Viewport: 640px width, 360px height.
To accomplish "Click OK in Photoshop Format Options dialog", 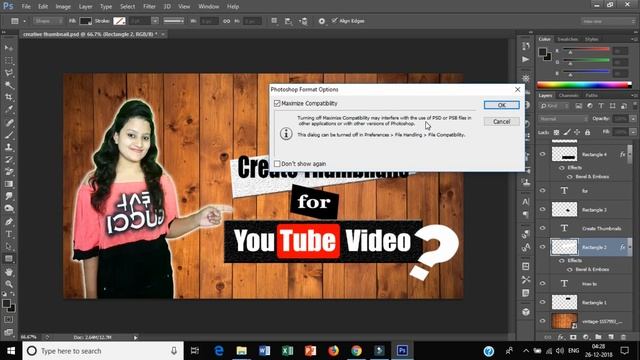I will (x=502, y=105).
